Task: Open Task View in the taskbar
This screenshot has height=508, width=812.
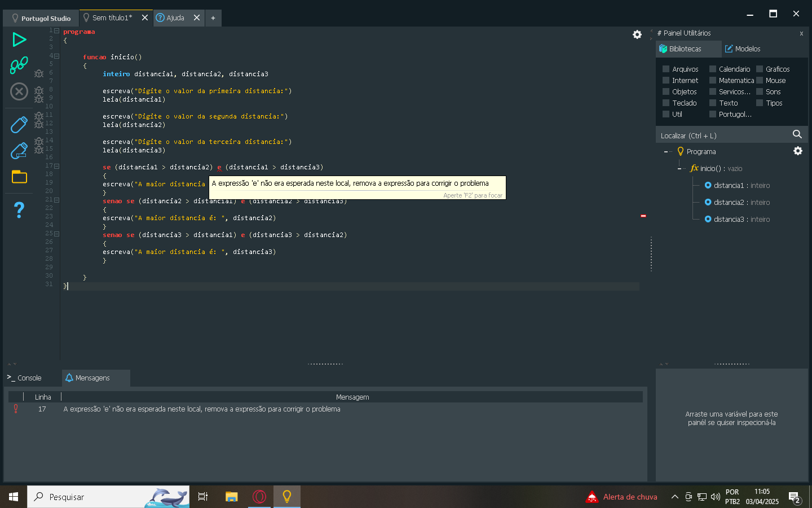Action: coord(203,497)
